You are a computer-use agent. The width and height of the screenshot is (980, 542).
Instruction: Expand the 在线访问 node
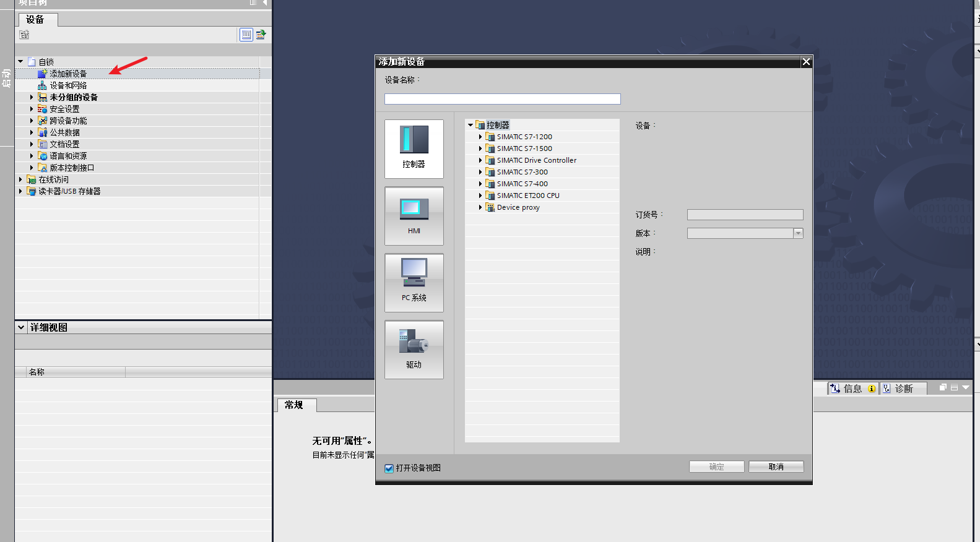coord(20,179)
